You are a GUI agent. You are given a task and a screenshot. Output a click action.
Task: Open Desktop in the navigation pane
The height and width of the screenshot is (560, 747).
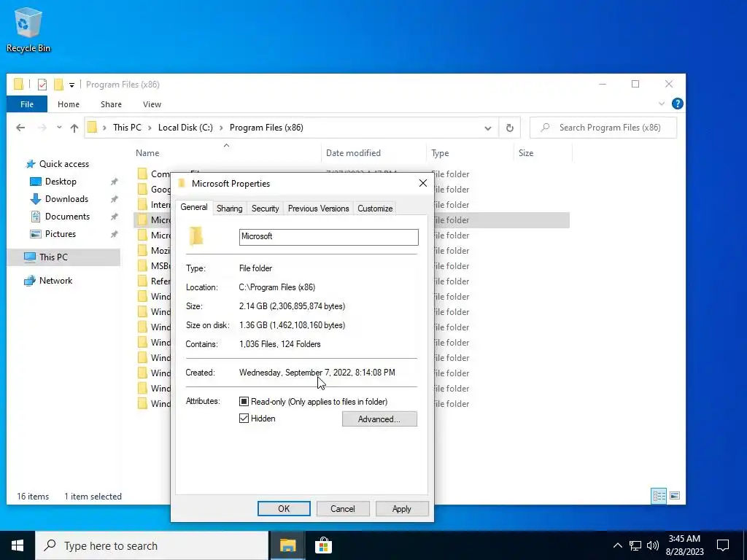[61, 182]
